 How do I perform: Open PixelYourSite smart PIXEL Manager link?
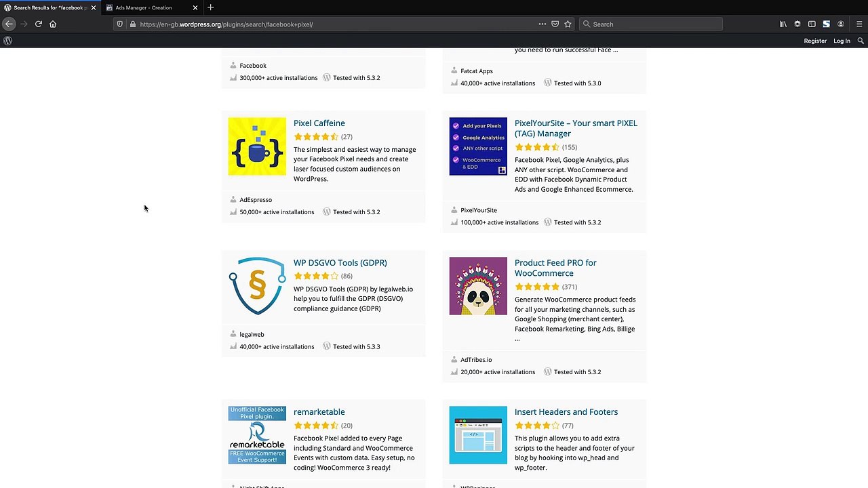coord(576,128)
